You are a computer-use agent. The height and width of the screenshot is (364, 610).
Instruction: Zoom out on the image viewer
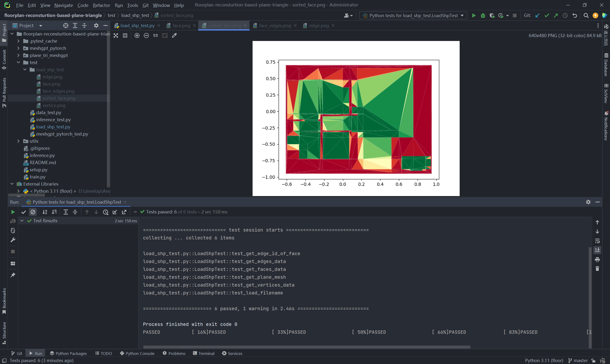pos(146,35)
